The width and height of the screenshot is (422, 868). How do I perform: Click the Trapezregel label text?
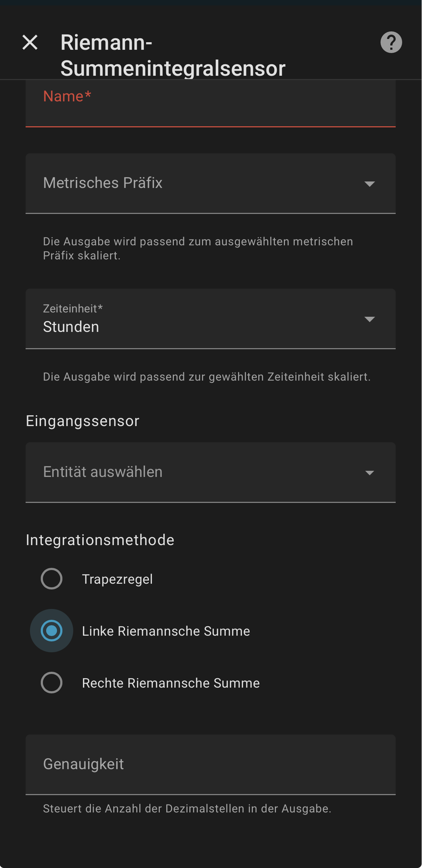[x=117, y=579]
